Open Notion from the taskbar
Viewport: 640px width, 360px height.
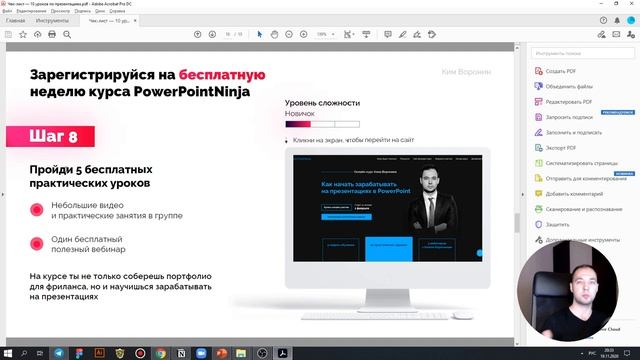pyautogui.click(x=181, y=353)
